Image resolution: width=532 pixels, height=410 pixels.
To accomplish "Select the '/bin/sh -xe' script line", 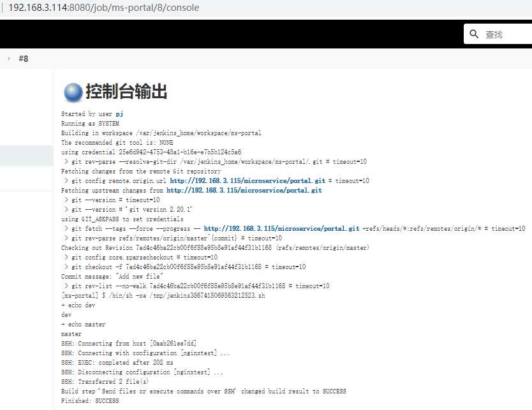I will [163, 296].
